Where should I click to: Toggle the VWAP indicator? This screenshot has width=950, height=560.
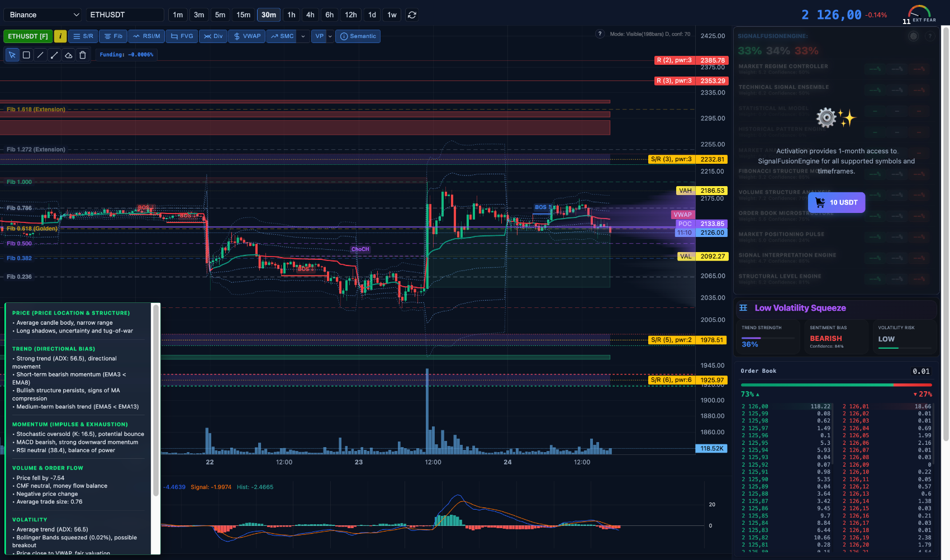247,36
